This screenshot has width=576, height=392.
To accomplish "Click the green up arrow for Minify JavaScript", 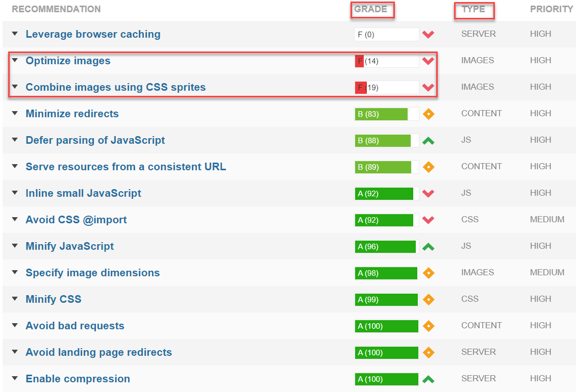I will point(429,247).
